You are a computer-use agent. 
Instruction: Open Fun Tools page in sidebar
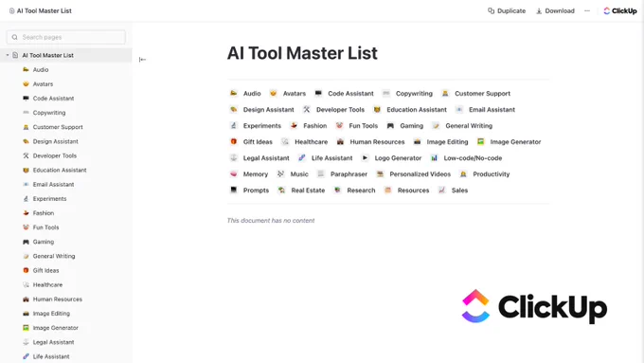46,227
